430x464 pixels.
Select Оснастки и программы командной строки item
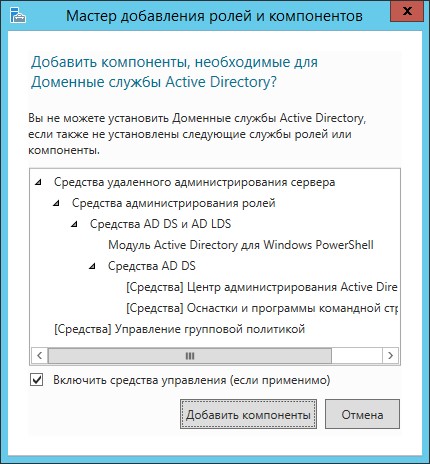pos(262,308)
